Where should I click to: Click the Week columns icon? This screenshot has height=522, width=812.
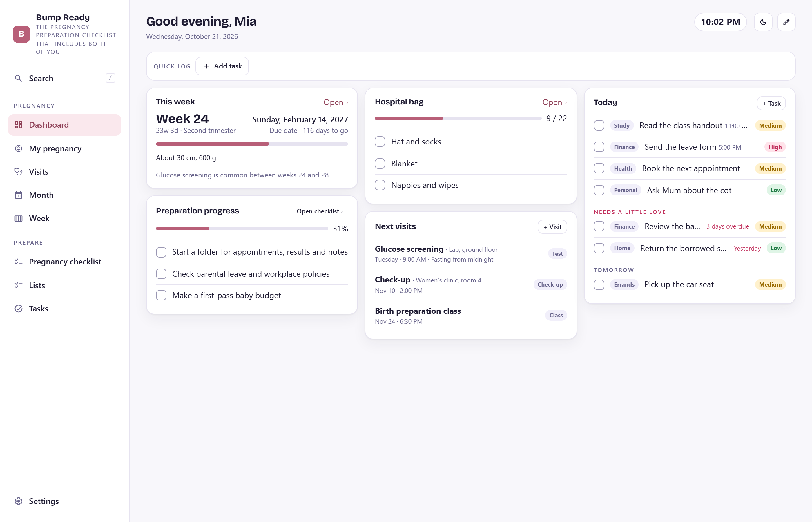(x=19, y=218)
